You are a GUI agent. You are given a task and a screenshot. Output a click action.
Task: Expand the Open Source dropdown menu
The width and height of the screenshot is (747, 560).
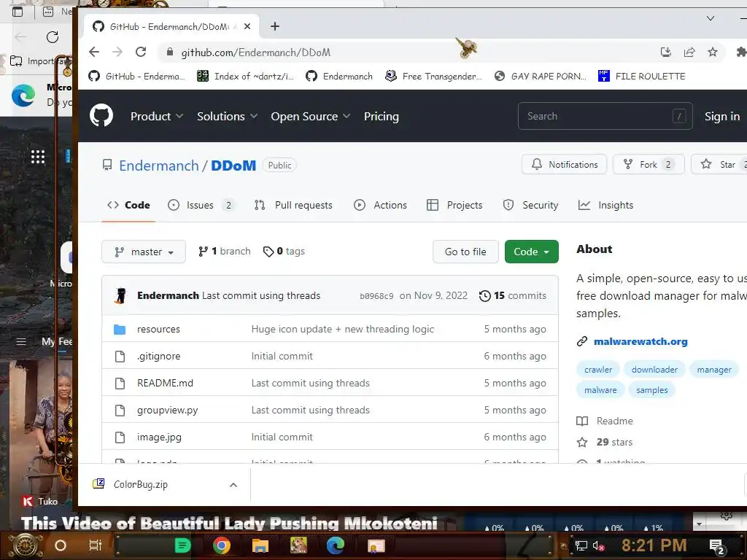[x=311, y=116]
